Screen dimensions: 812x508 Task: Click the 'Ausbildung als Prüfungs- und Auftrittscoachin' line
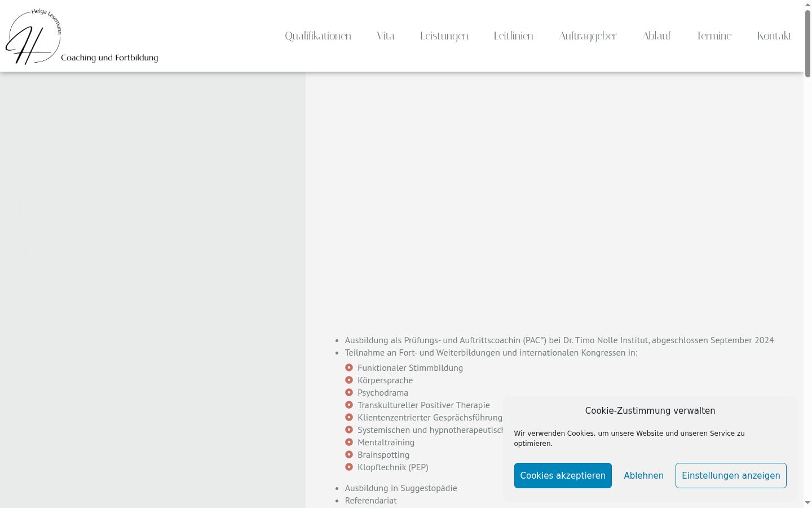point(559,340)
